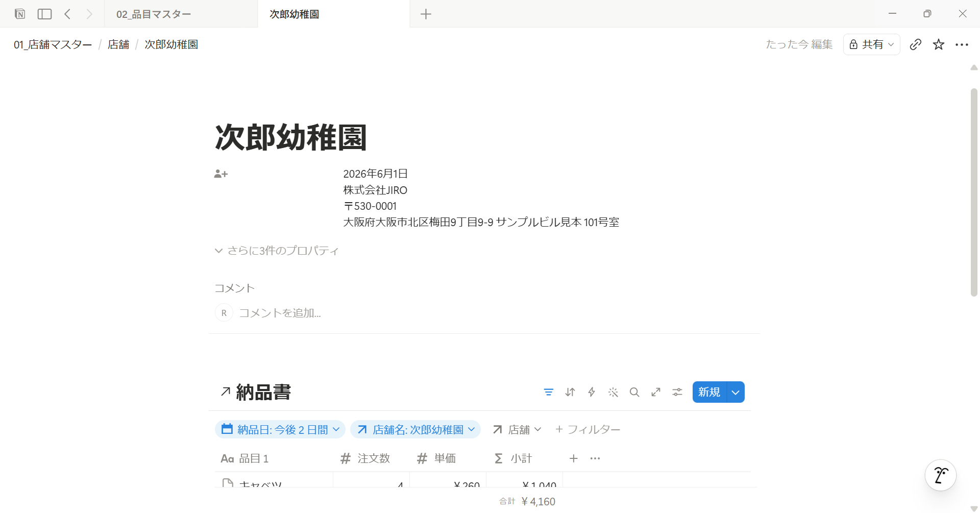The height and width of the screenshot is (513, 980).
Task: Search the 納品書 database with magnifier
Action: (634, 392)
